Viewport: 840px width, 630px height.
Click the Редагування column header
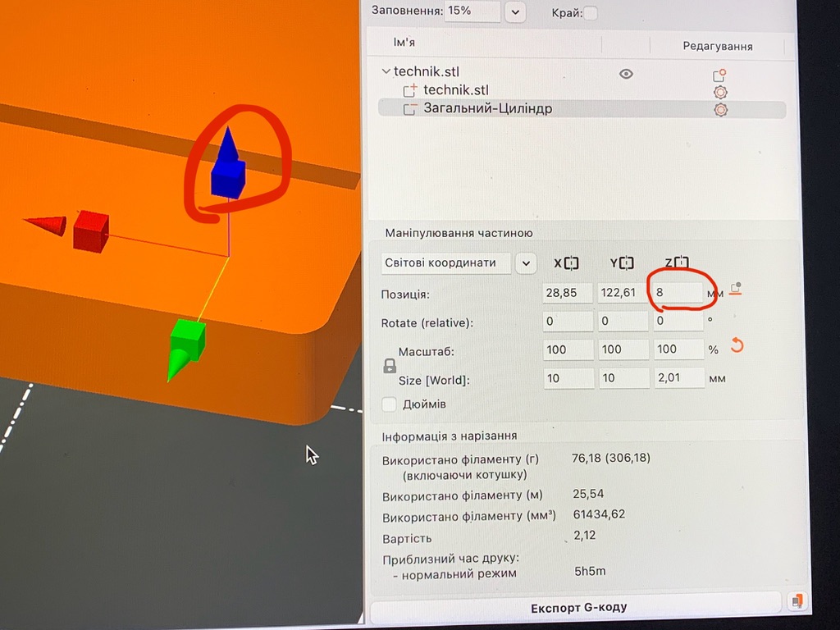tap(717, 46)
